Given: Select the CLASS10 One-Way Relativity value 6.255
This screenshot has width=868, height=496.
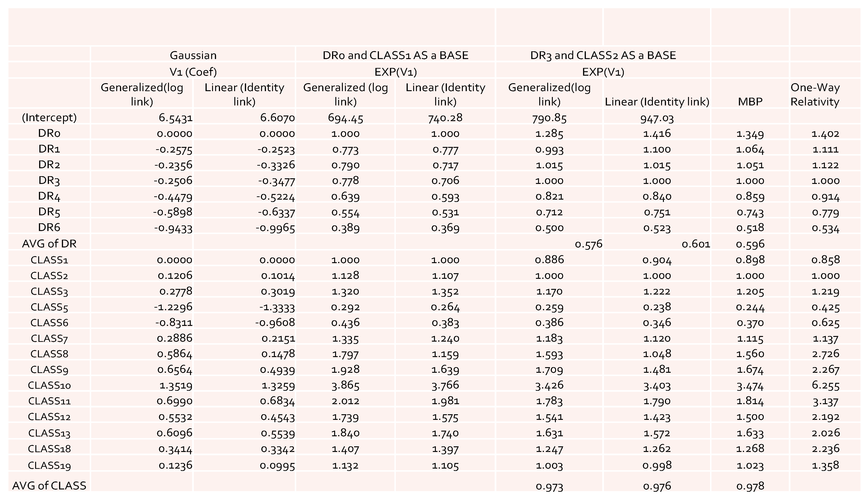Looking at the screenshot, I should (825, 385).
